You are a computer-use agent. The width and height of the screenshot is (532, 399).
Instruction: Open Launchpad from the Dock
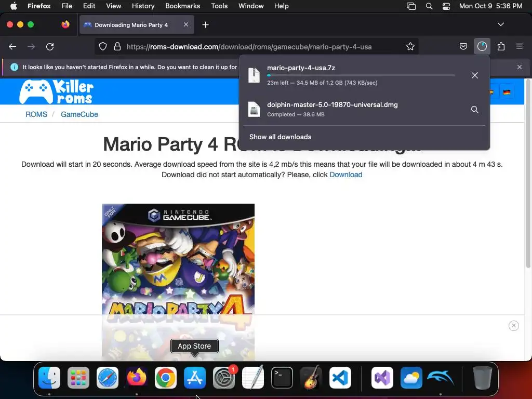coord(78,378)
